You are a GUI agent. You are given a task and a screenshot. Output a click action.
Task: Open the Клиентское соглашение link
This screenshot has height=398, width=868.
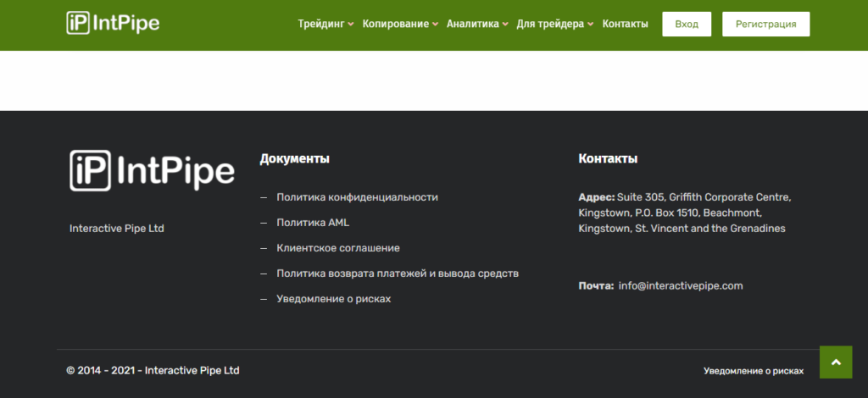338,248
